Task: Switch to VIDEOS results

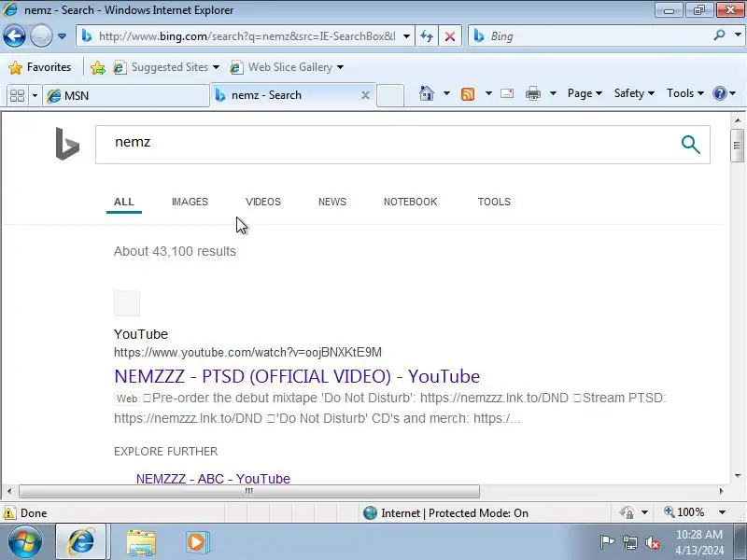Action: point(263,202)
